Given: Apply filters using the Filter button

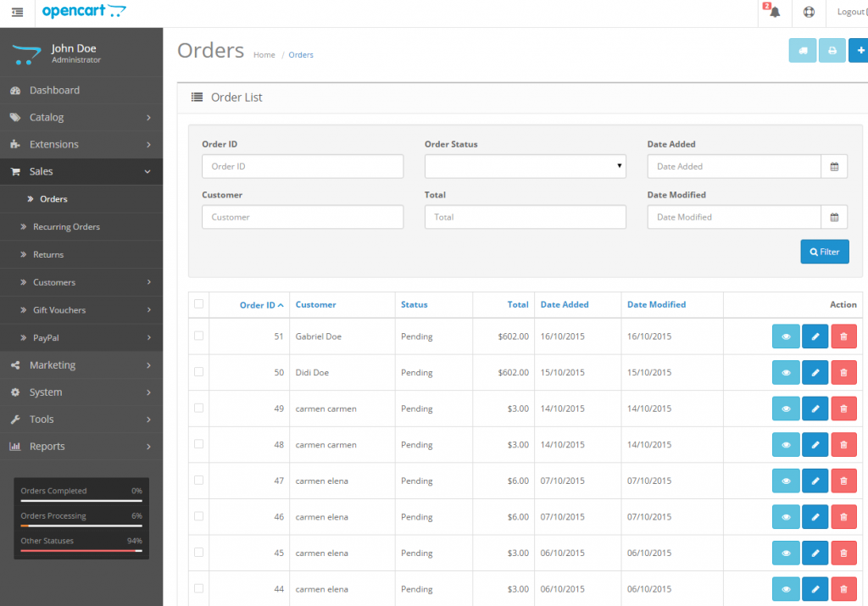Looking at the screenshot, I should point(824,251).
